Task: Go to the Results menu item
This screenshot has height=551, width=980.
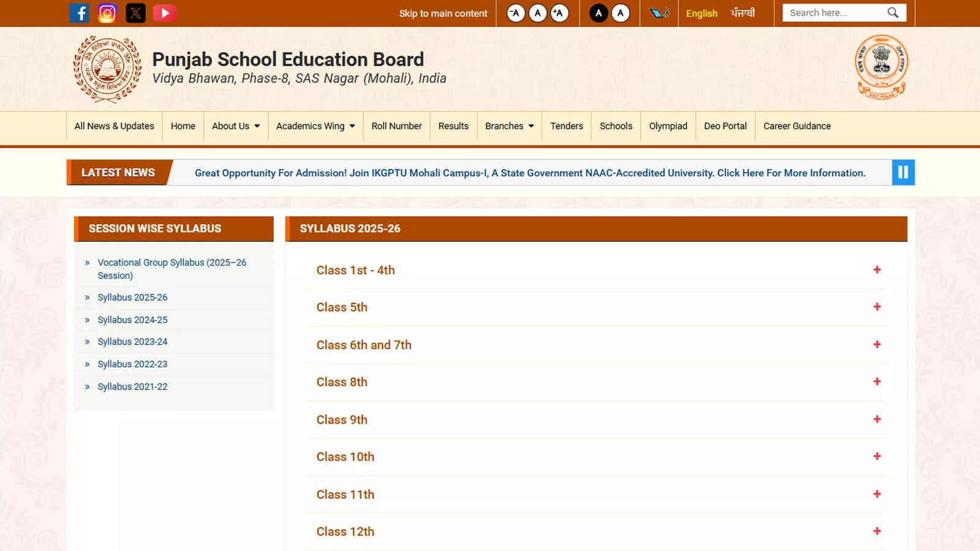Action: 453,126
